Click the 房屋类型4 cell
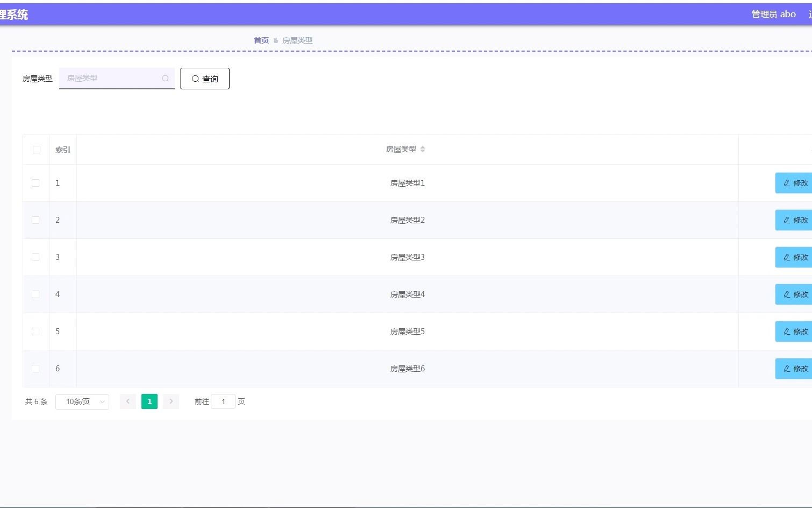 point(408,294)
